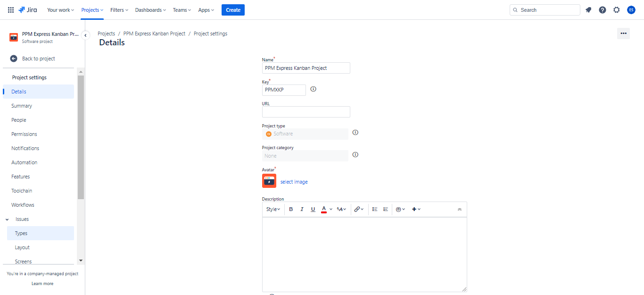Select Toolchain in sidebar
The width and height of the screenshot is (644, 295).
click(39, 191)
